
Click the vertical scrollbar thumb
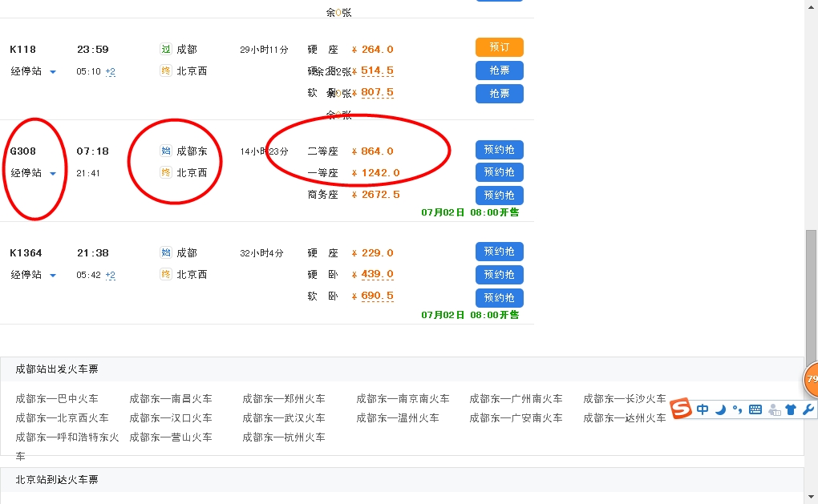click(x=811, y=297)
